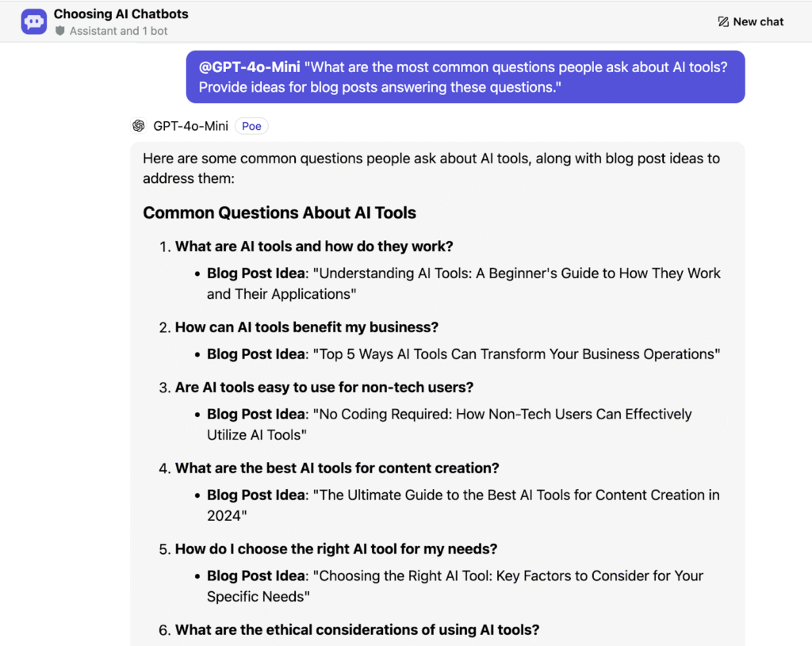
Task: Open the GPT-4o-Mini bot name
Action: pos(190,126)
